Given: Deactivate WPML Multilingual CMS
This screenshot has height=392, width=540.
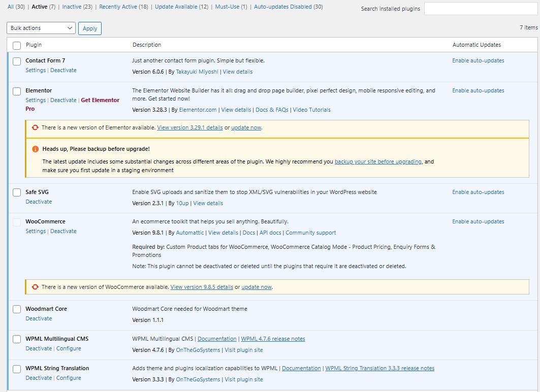Looking at the screenshot, I should tap(39, 349).
